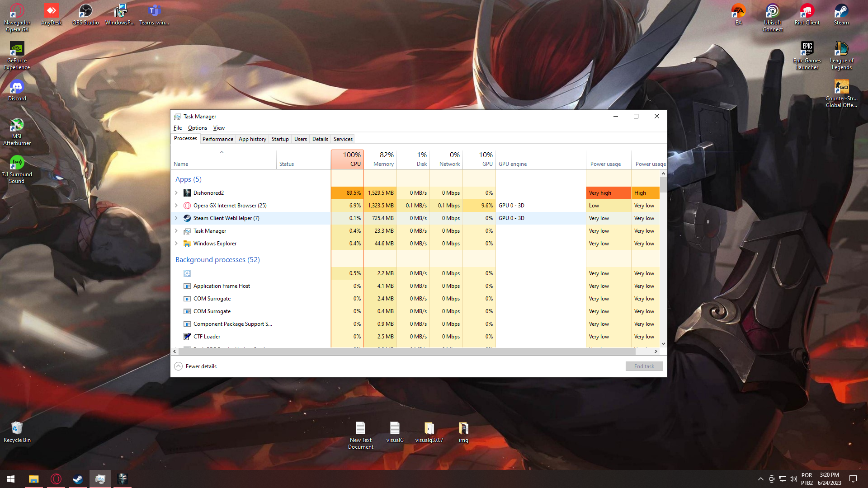The width and height of the screenshot is (868, 488).
Task: Select New Text Document file on desktop
Action: pyautogui.click(x=360, y=435)
